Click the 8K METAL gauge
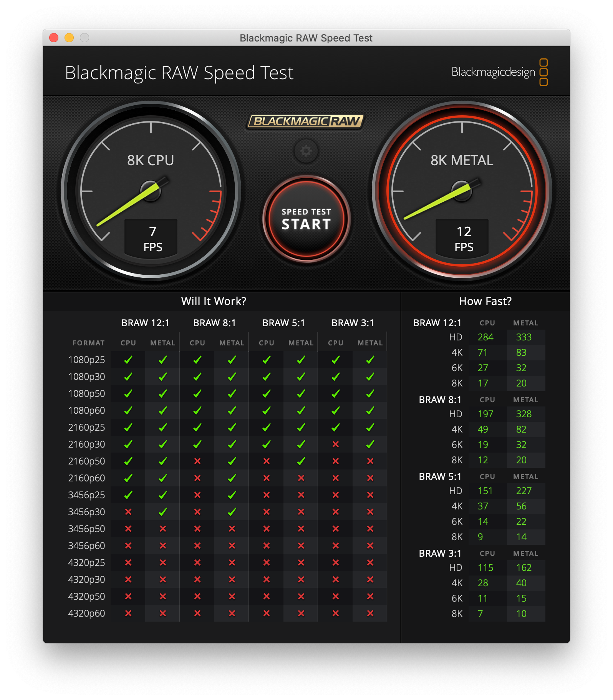This screenshot has width=613, height=700. coord(462,191)
